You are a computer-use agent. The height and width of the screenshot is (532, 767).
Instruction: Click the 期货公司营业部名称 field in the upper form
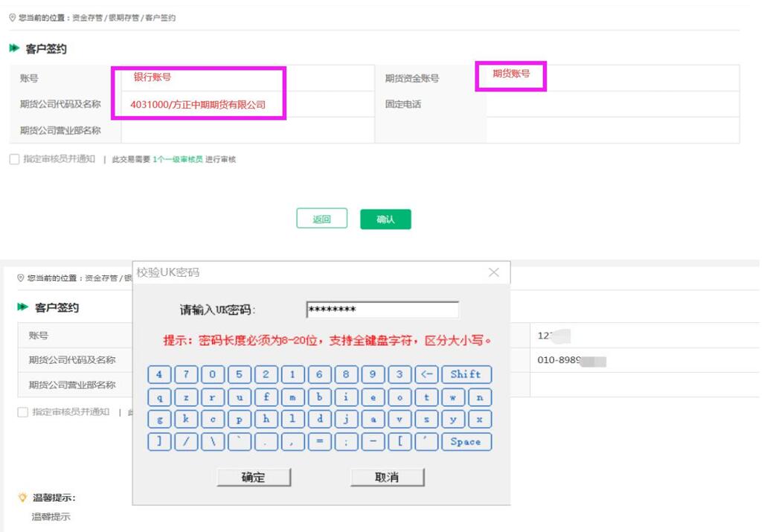[247, 131]
